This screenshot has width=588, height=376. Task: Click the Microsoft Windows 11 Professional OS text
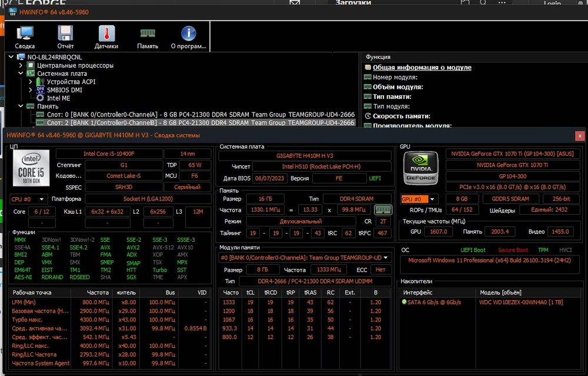pyautogui.click(x=489, y=260)
